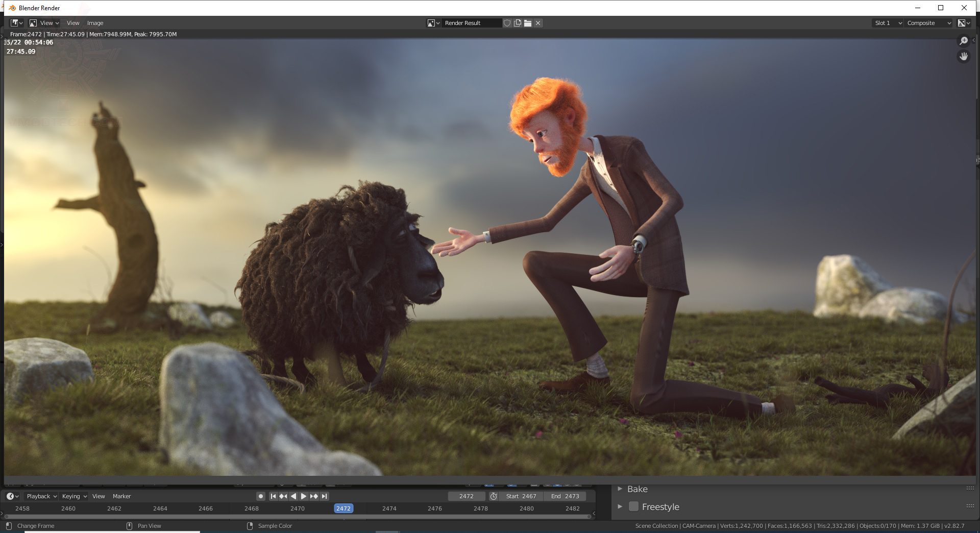Click frame 2476 on the timeline ruler
980x533 pixels.
click(435, 508)
